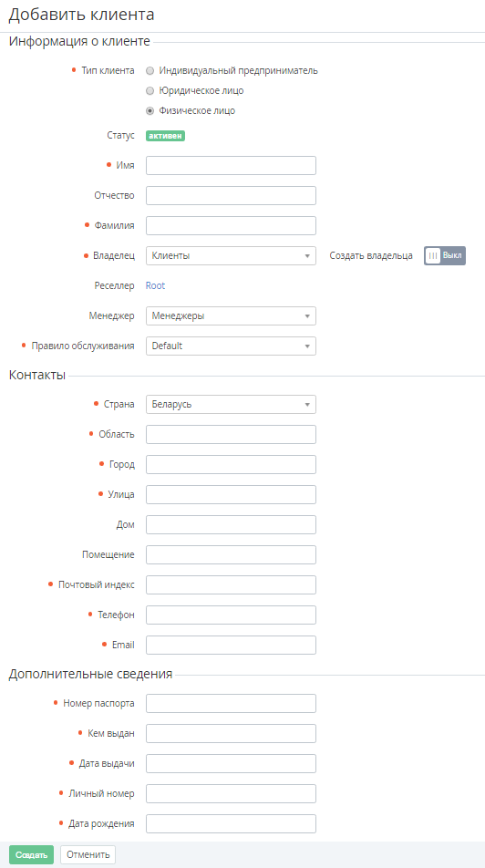This screenshot has width=485, height=868.
Task: Click the Телефон input field
Action: point(231,615)
